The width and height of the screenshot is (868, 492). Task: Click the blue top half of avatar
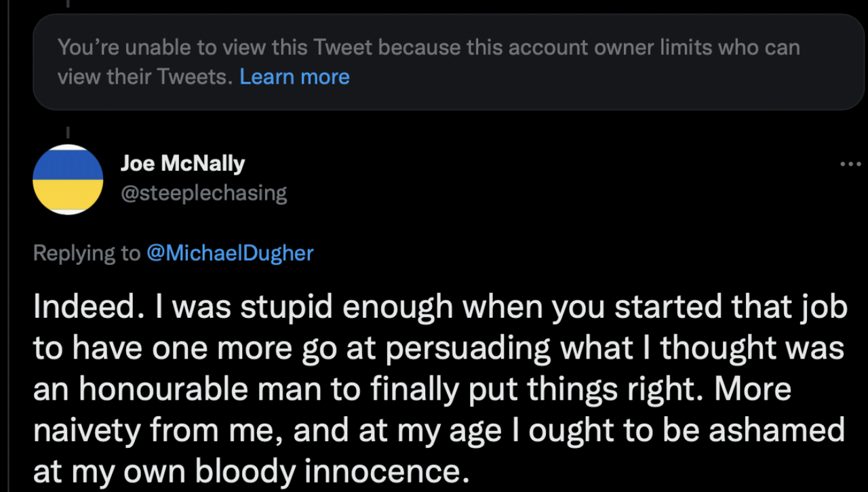pos(68,163)
